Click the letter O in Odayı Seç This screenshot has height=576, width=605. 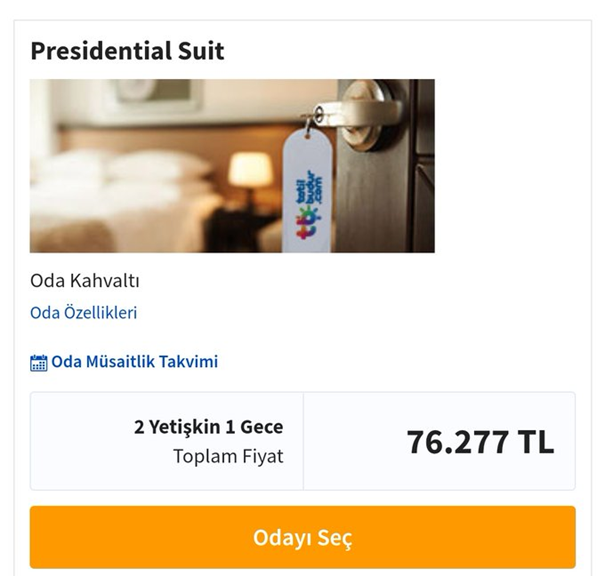pyautogui.click(x=262, y=538)
